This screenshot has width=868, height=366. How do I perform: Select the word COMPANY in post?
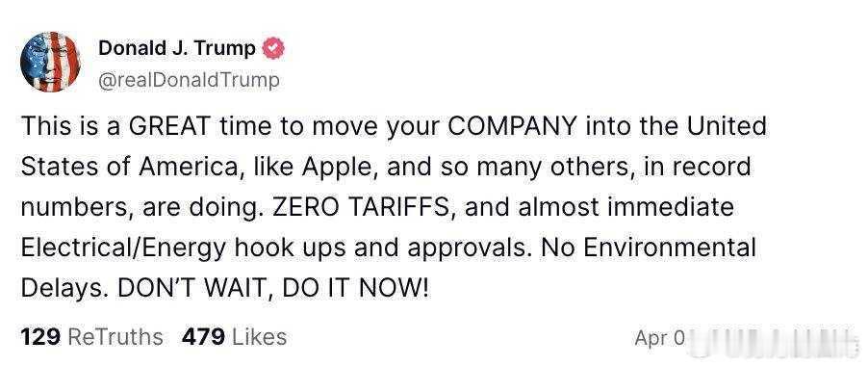512,126
